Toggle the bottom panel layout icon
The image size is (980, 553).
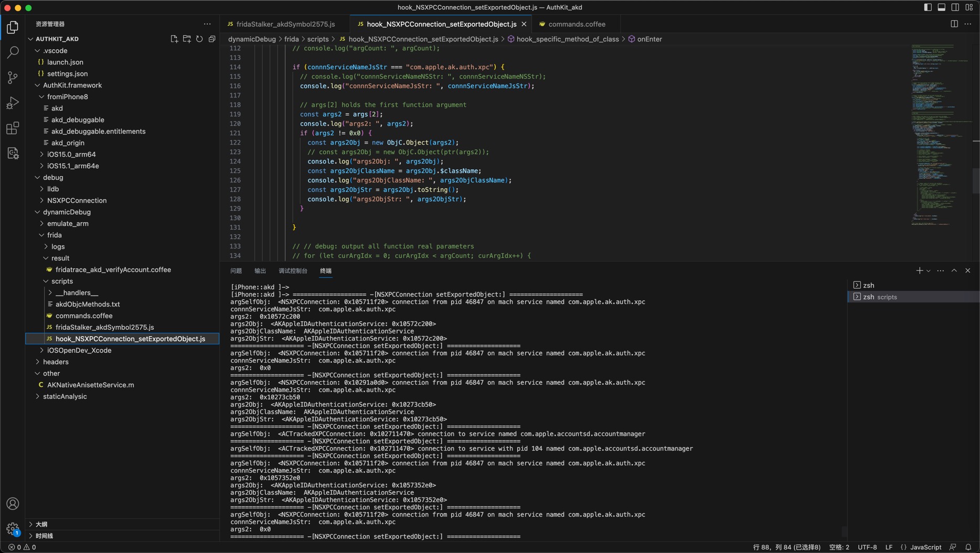coord(941,7)
